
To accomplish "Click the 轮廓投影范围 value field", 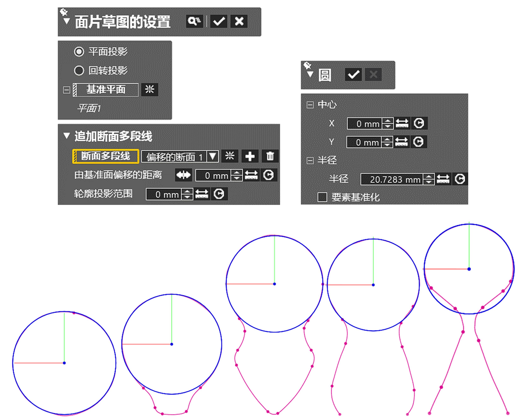I will (164, 194).
